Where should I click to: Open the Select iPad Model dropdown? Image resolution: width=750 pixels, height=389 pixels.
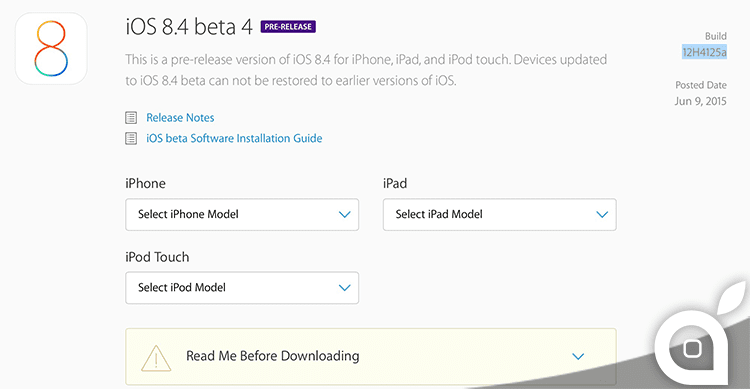(x=499, y=214)
